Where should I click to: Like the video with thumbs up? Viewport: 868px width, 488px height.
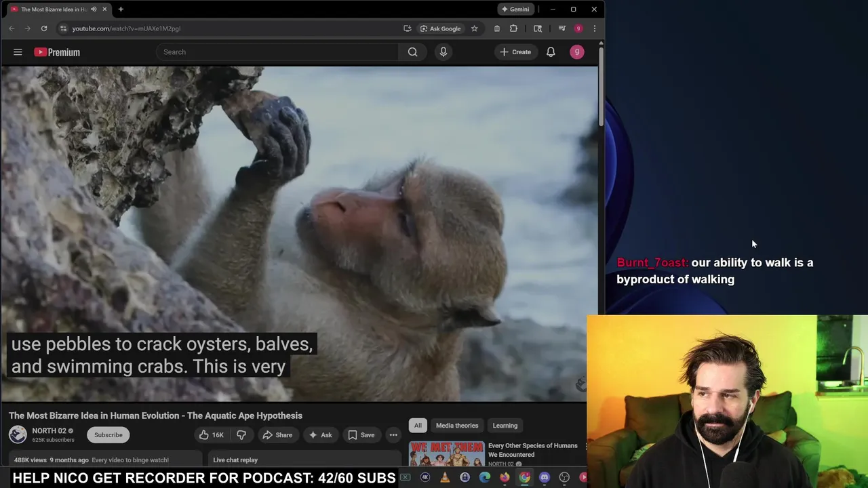pyautogui.click(x=203, y=435)
